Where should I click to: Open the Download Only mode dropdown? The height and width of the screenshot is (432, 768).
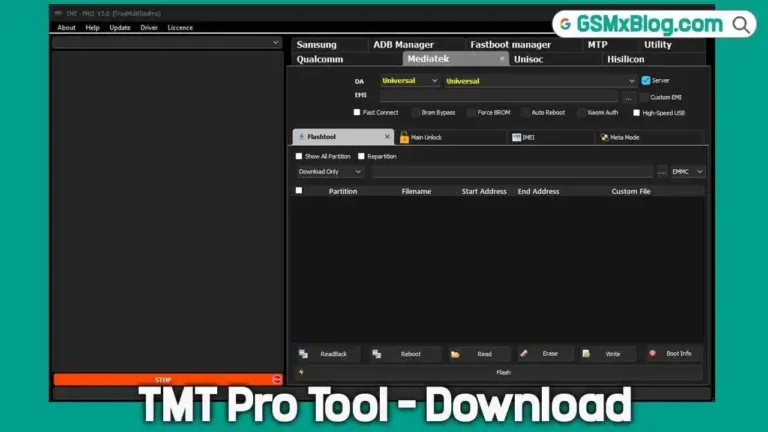330,172
